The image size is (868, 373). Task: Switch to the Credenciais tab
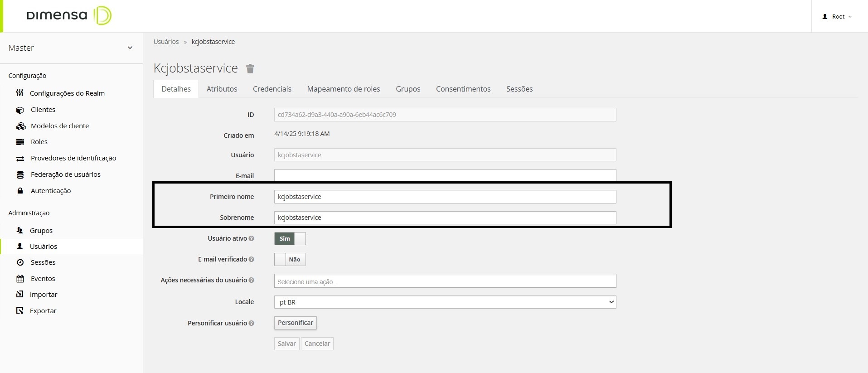[272, 89]
